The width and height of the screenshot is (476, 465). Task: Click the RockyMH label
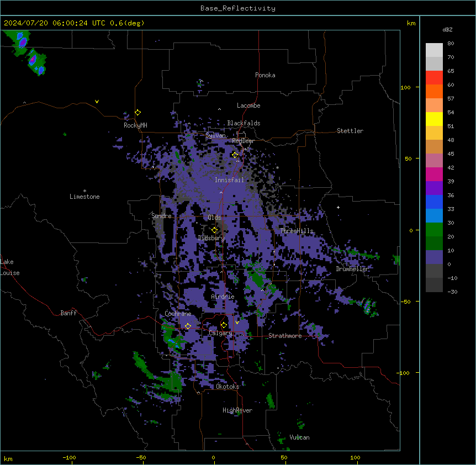pyautogui.click(x=135, y=125)
